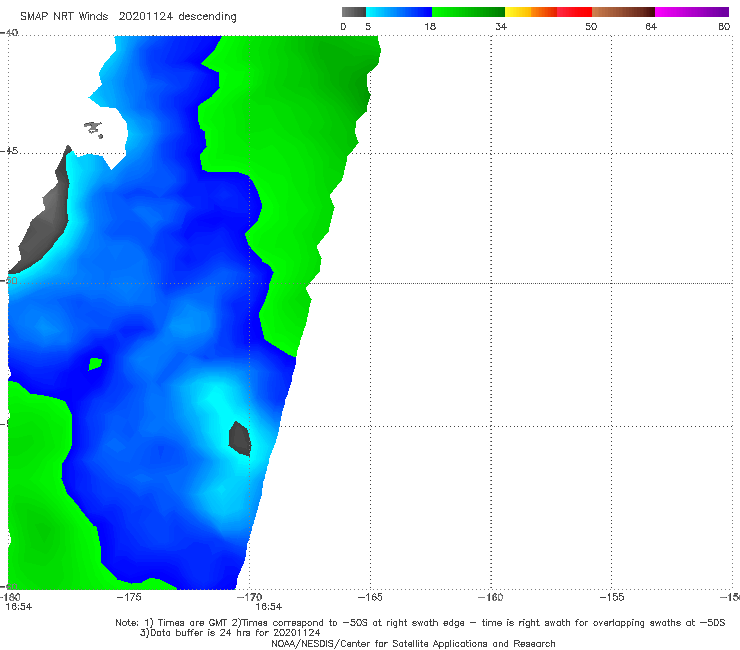Click the color bar label '50'

[x=591, y=26]
